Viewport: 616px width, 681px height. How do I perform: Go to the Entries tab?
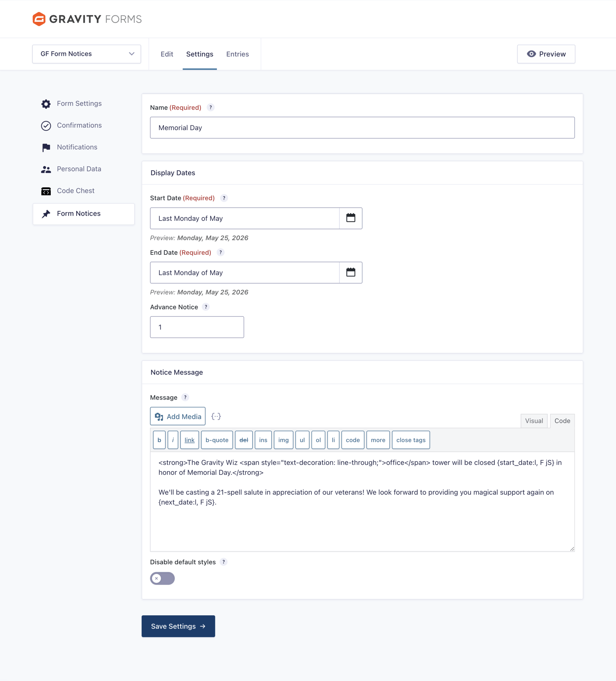click(237, 54)
